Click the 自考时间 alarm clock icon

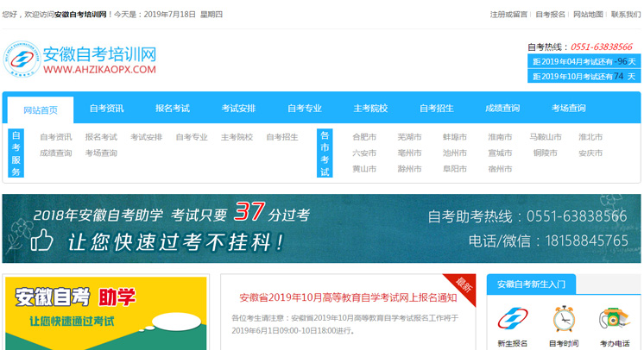click(563, 321)
